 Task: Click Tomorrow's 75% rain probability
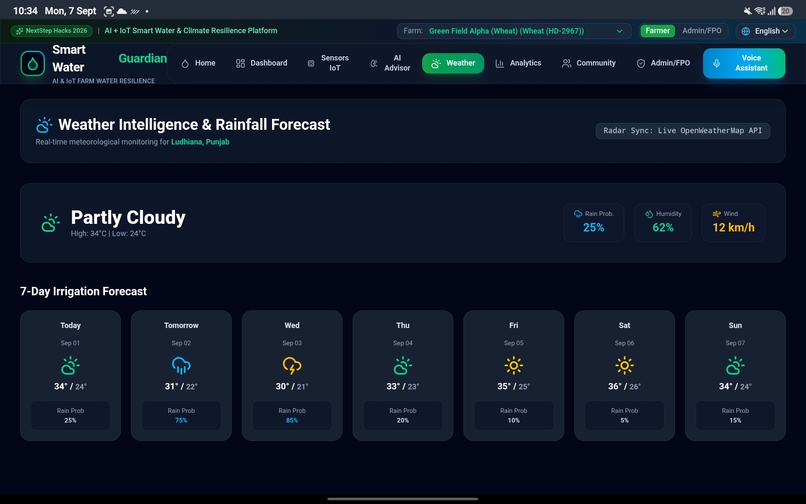coord(181,421)
